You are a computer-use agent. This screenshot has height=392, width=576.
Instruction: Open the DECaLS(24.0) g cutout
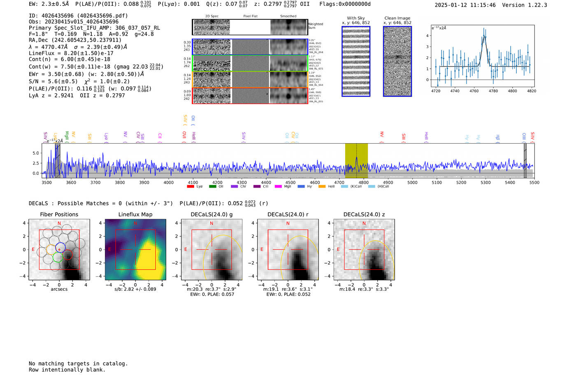(x=212, y=250)
